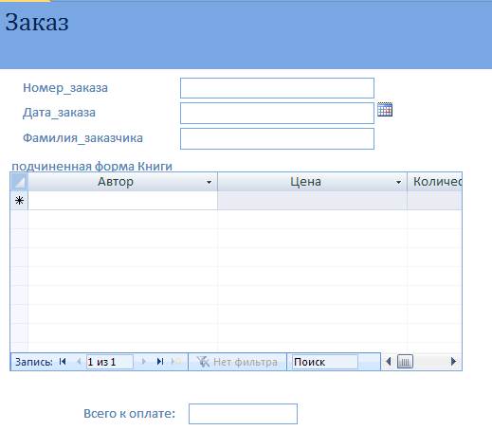This screenshot has height=448, width=492.
Task: Click the Дата_заказа label
Action: (x=59, y=113)
